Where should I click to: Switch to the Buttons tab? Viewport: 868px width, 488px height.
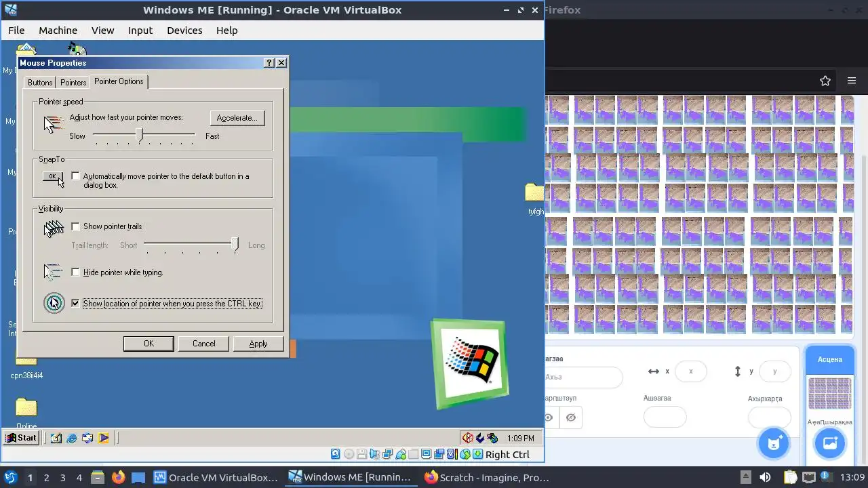(x=40, y=82)
